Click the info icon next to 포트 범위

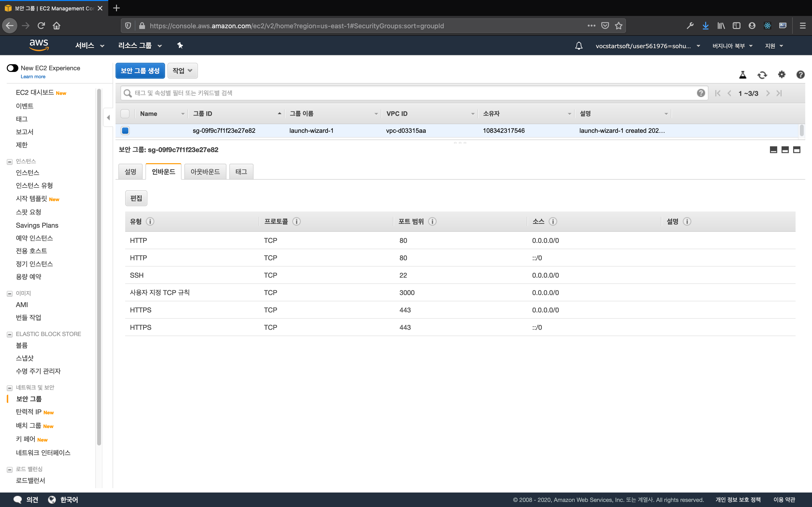[x=432, y=221]
